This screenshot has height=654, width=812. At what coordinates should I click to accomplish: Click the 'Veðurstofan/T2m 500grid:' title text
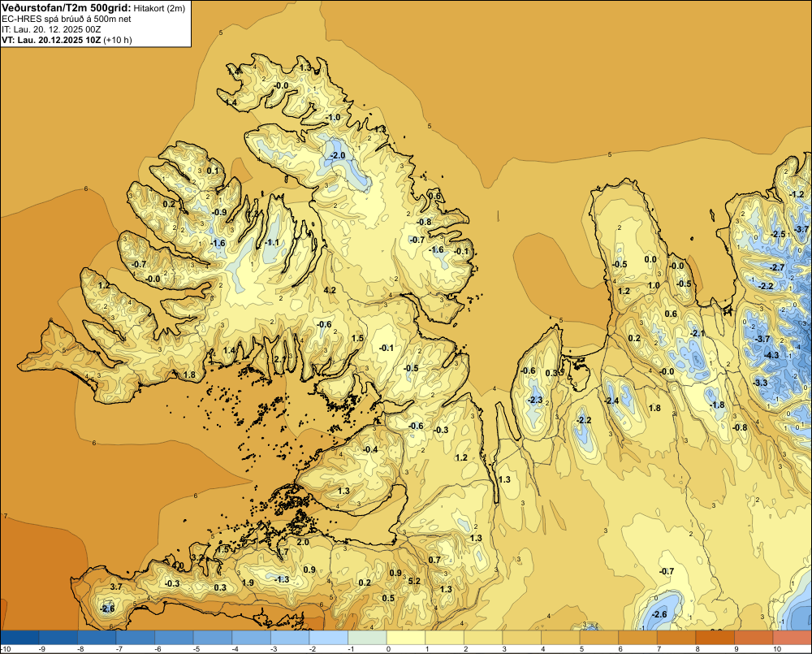pyautogui.click(x=67, y=7)
